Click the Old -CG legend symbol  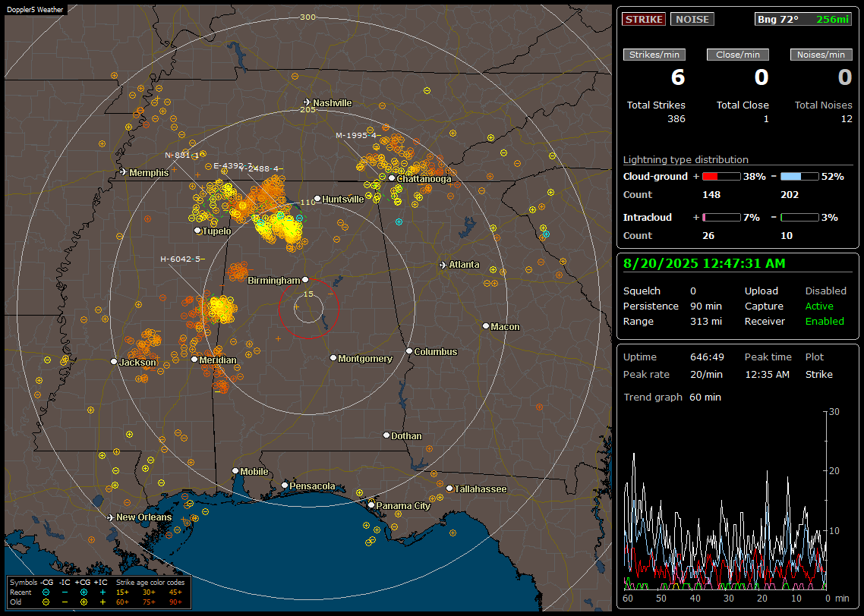tap(46, 602)
